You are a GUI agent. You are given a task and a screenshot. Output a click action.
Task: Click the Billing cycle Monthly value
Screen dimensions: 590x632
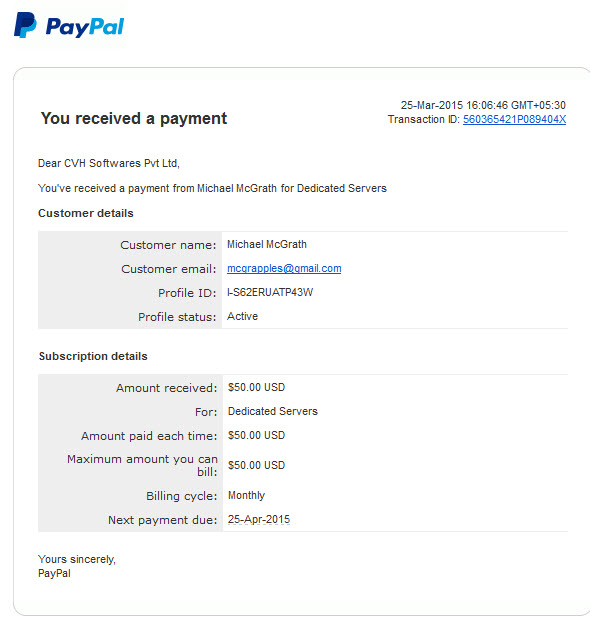(246, 495)
